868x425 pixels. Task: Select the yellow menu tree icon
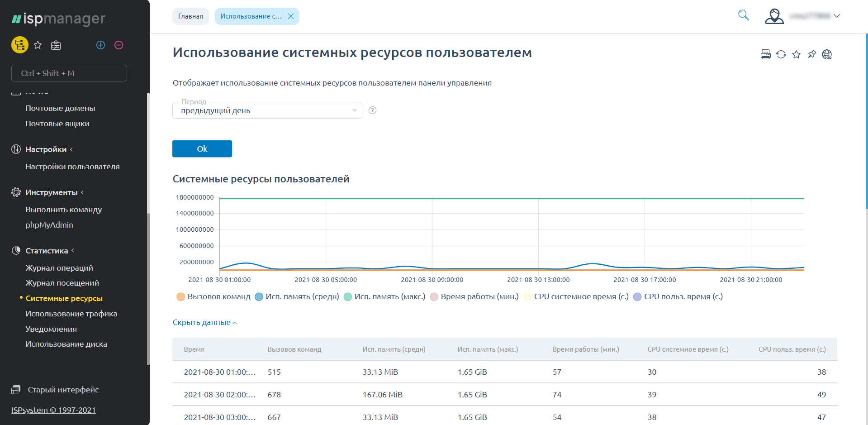click(20, 45)
